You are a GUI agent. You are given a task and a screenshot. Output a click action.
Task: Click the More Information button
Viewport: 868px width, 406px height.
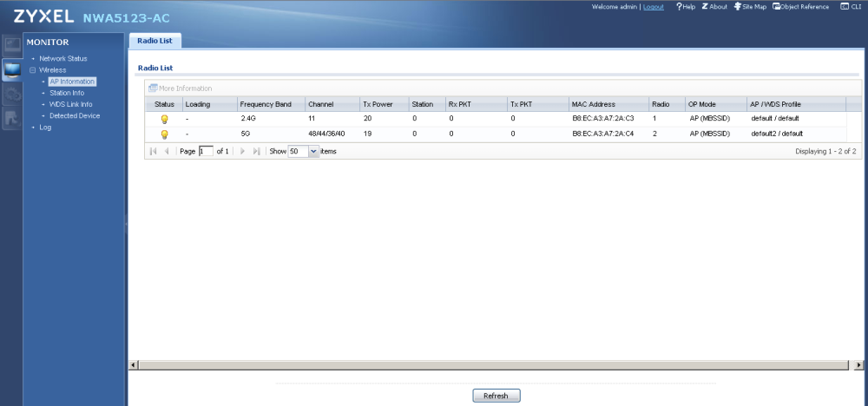tap(181, 88)
